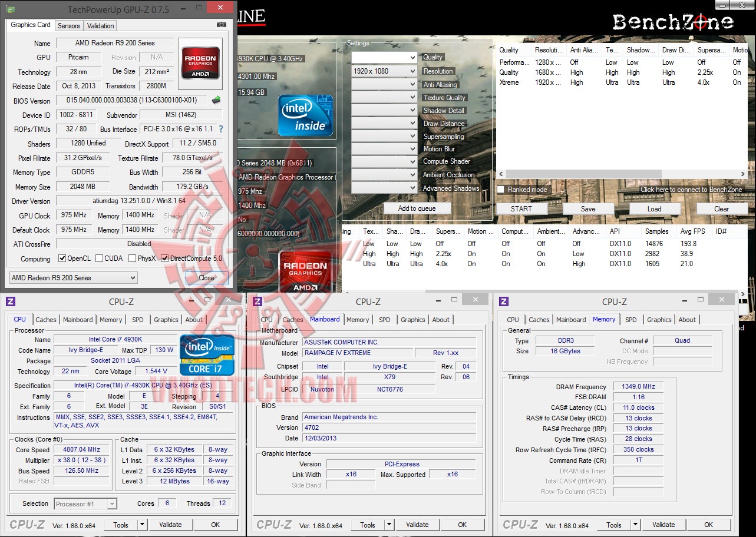Click the preset list scrollbar right arrow
This screenshot has height=537, width=756.
(743, 174)
